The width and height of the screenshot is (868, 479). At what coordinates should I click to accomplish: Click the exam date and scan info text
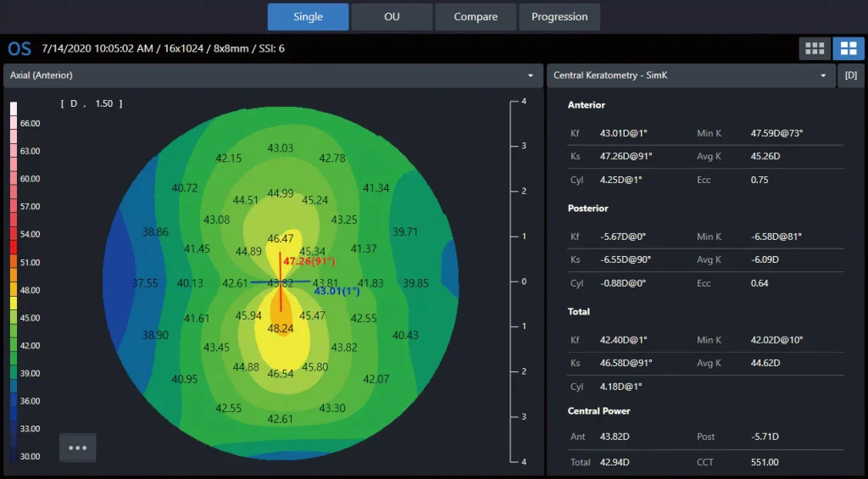tap(163, 48)
